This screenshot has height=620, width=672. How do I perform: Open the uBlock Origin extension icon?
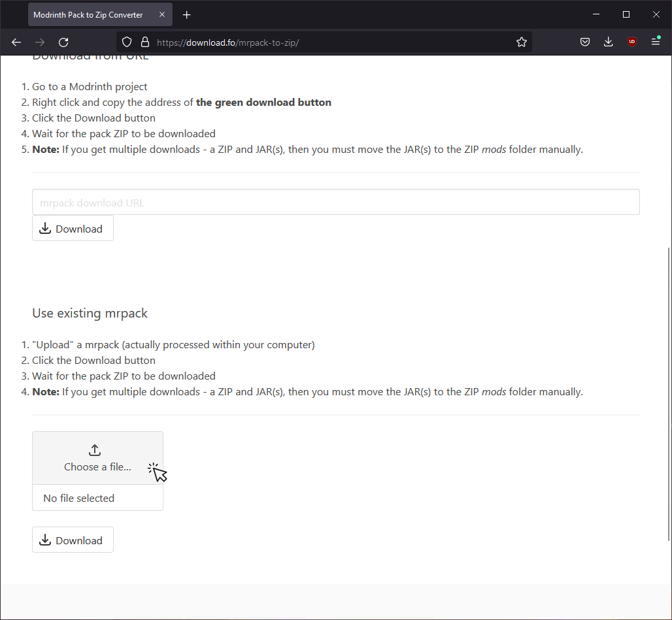tap(631, 42)
